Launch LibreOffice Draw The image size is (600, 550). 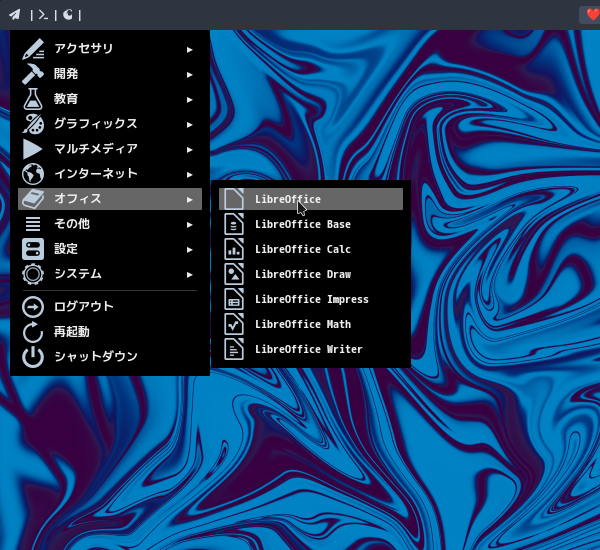[311, 274]
